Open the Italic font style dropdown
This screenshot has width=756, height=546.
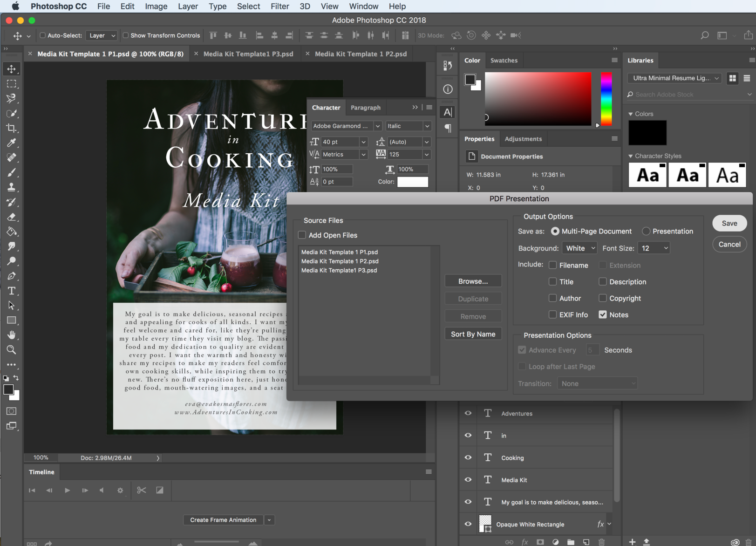click(408, 126)
